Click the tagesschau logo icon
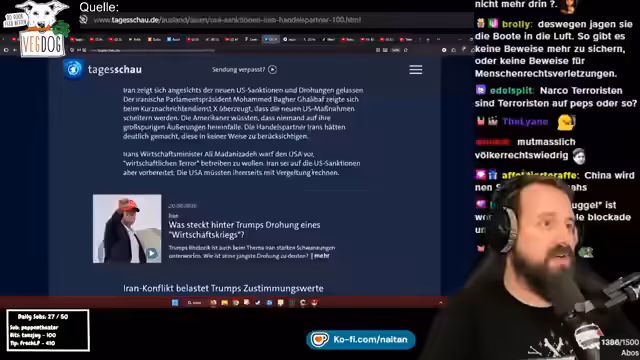Screen dimensions: 640x360 coord(73,69)
